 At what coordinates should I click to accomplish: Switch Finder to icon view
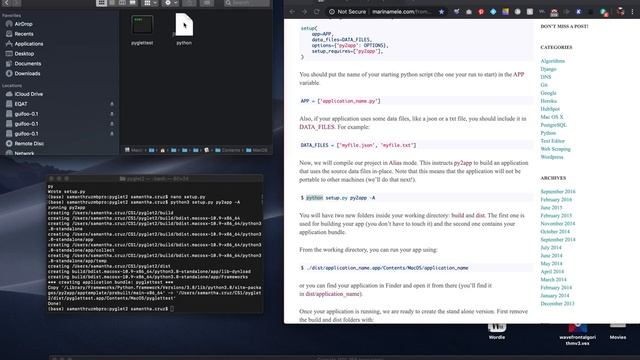[101, 3]
